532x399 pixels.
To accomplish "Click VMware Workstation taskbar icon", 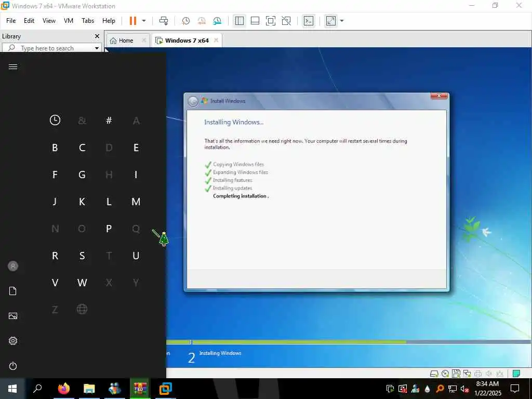I will (166, 389).
